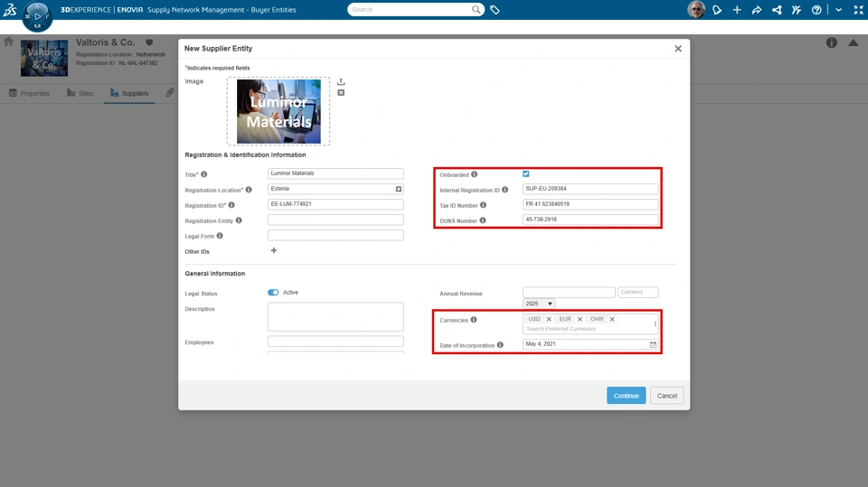The height and width of the screenshot is (487, 868).
Task: Show Legal Form info icon
Action: click(220, 236)
